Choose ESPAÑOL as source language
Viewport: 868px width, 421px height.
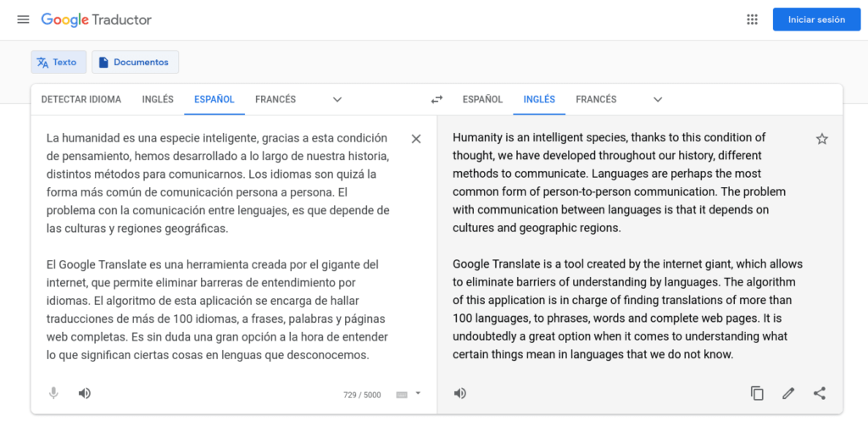(x=214, y=100)
